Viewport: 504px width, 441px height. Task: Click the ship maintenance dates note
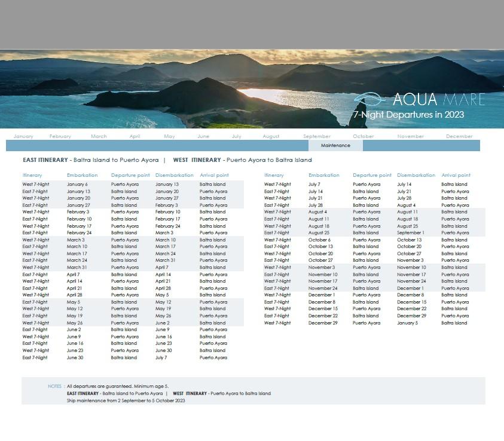pos(126,400)
